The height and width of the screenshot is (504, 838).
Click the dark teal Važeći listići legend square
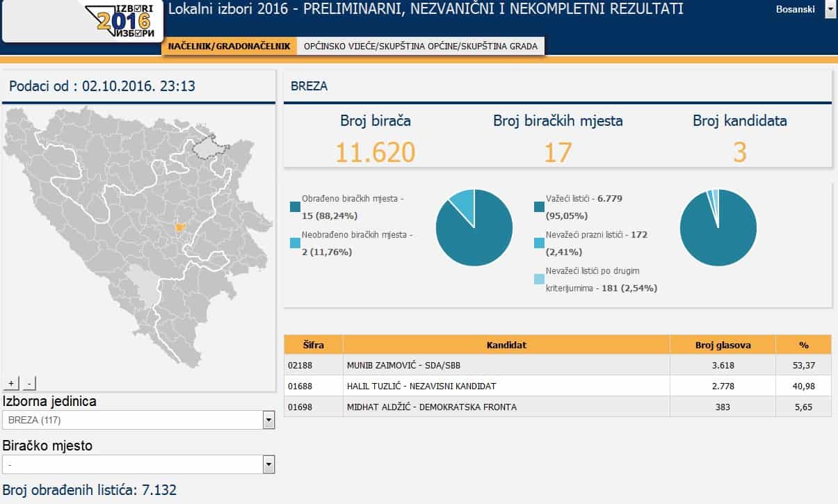(x=539, y=206)
